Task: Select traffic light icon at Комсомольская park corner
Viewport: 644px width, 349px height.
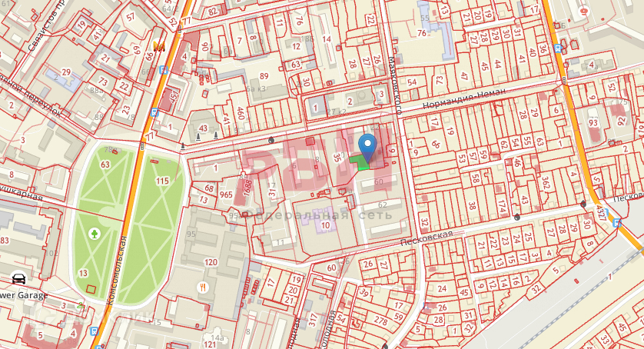Action: click(142, 145)
